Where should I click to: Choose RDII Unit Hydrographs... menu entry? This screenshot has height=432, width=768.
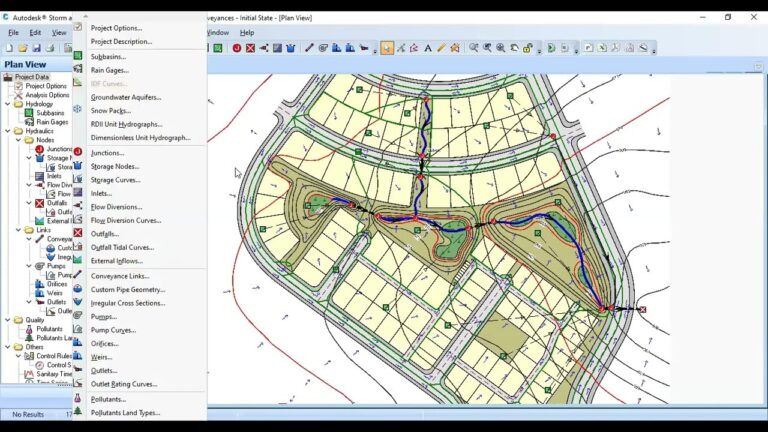(x=126, y=124)
